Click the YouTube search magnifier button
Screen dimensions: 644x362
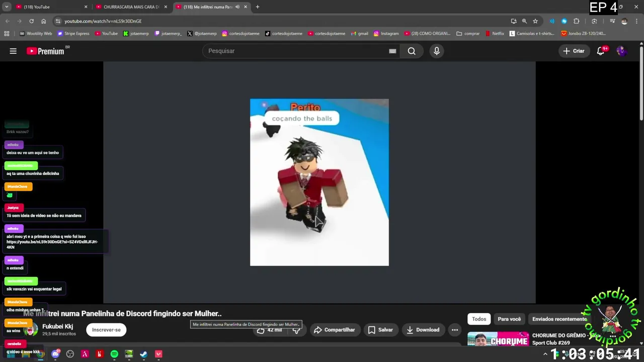412,51
